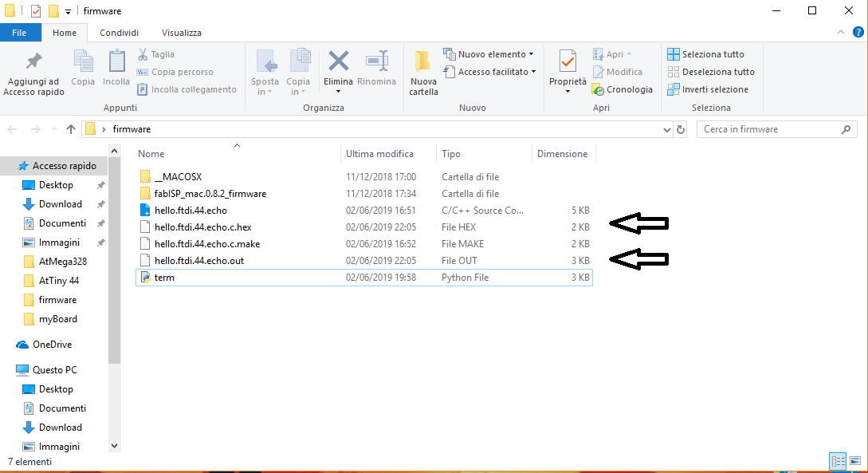Viewport: 868px width, 473px height.
Task: Open Desktop under Questo PC
Action: click(49, 389)
